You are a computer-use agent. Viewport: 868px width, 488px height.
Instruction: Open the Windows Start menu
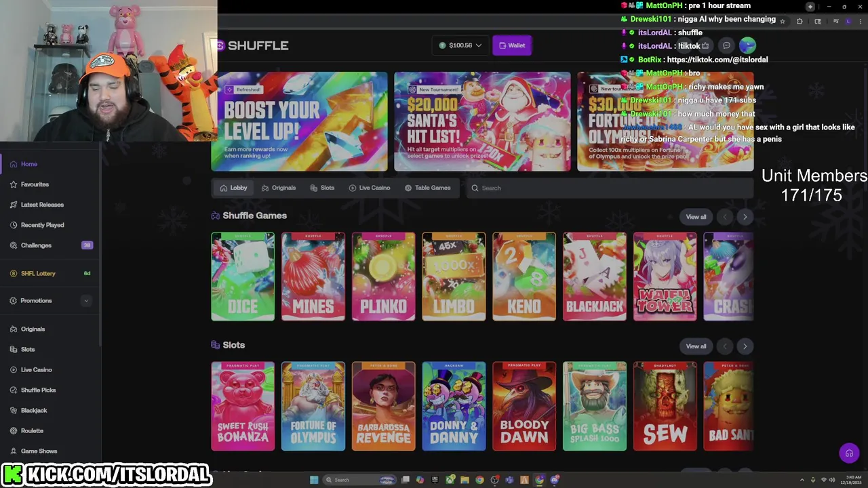point(314,480)
